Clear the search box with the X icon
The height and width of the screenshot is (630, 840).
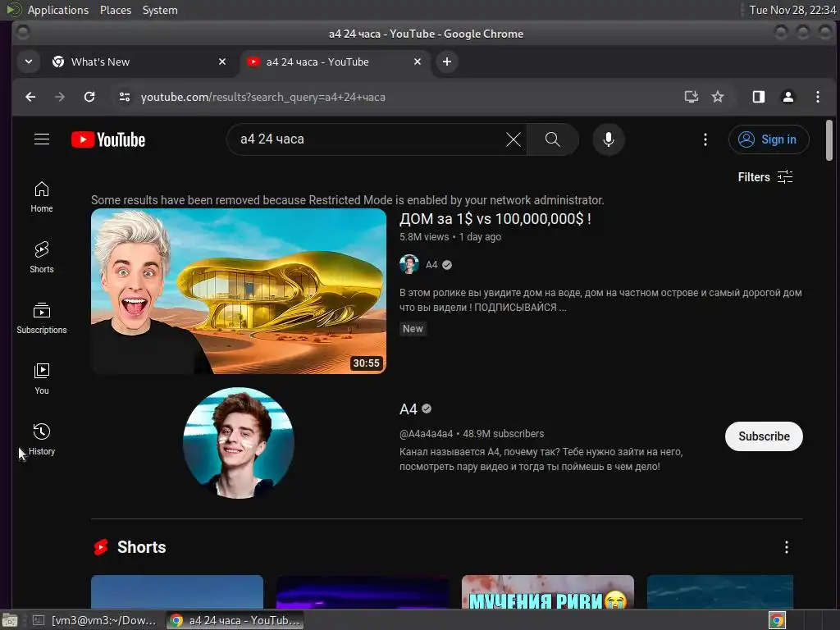pos(514,139)
